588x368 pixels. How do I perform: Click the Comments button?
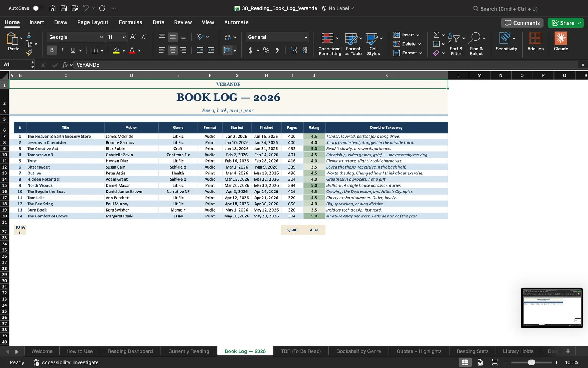(522, 23)
